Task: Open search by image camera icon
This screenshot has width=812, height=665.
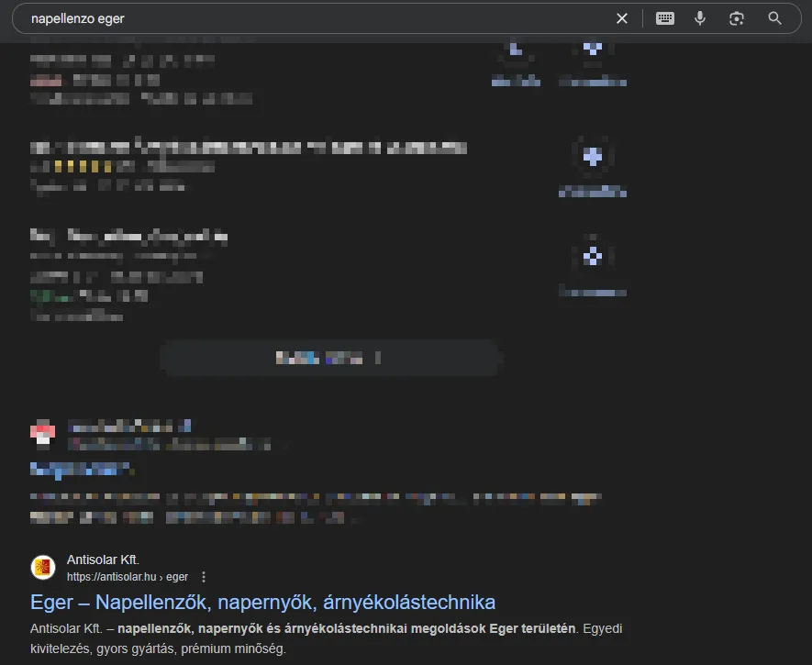Action: coord(737,18)
